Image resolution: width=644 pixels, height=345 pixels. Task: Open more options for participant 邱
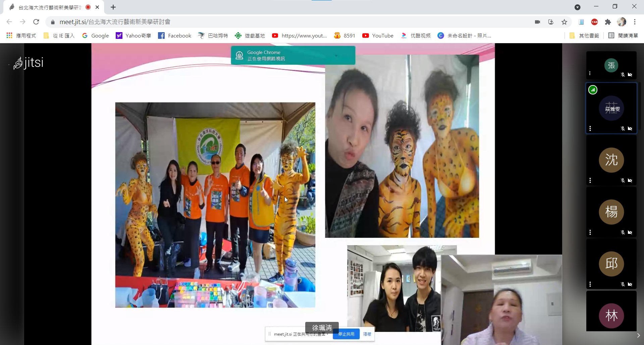pyautogui.click(x=590, y=284)
